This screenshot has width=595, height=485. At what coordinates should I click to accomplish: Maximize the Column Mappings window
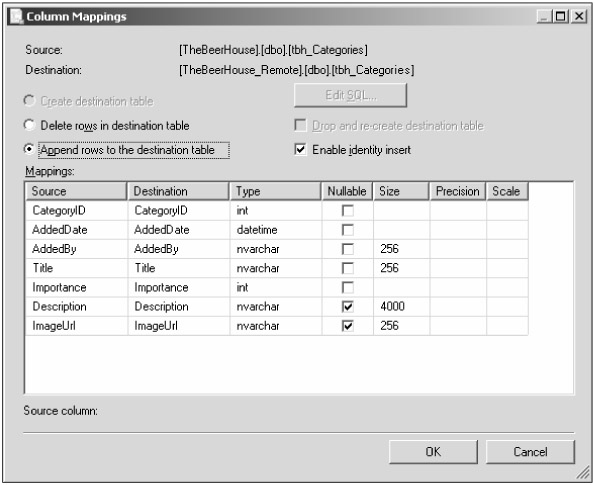[x=560, y=16]
